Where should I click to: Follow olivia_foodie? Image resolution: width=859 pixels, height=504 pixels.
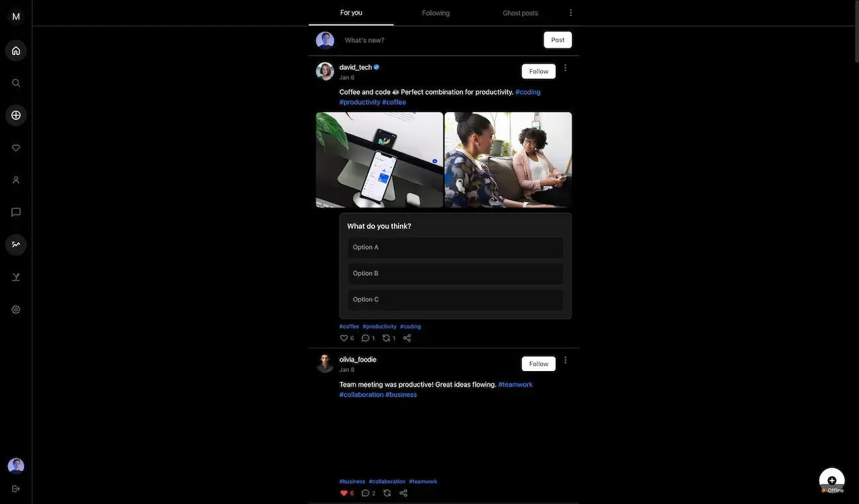coord(539,364)
